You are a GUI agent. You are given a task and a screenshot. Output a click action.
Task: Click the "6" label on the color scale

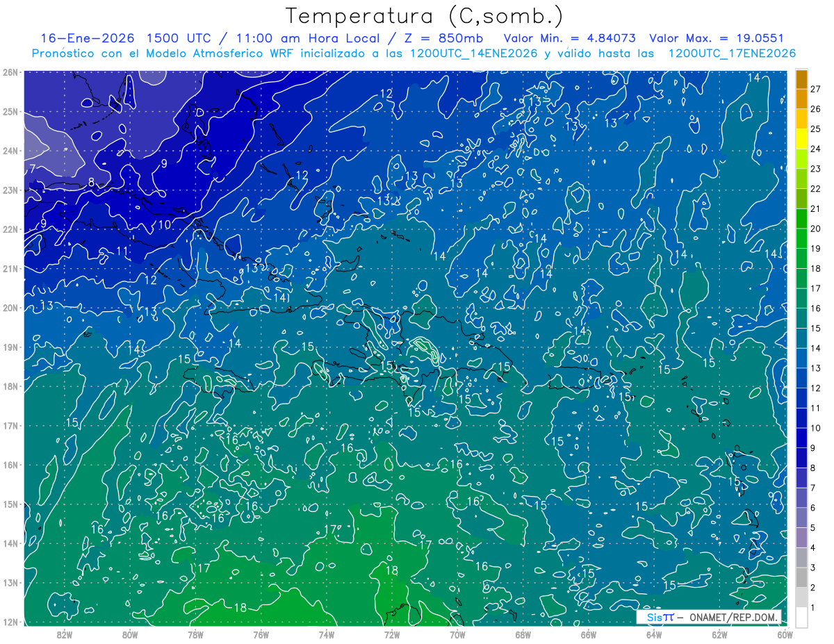pos(812,508)
